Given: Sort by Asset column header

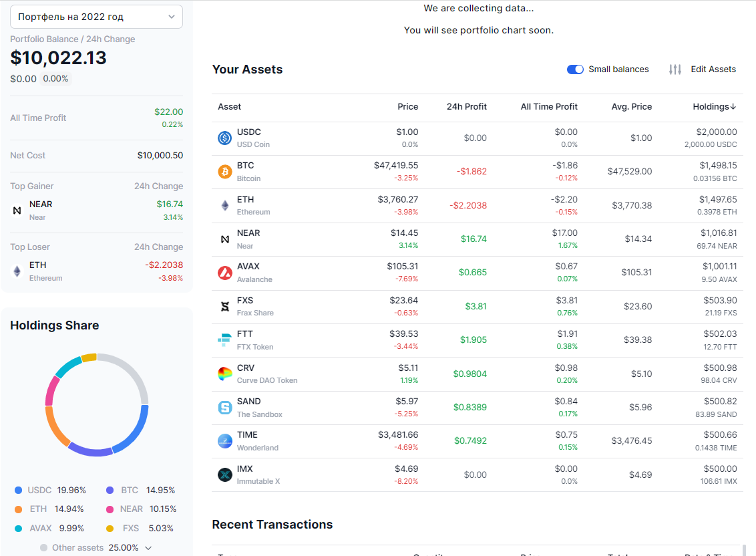Looking at the screenshot, I should [x=230, y=107].
